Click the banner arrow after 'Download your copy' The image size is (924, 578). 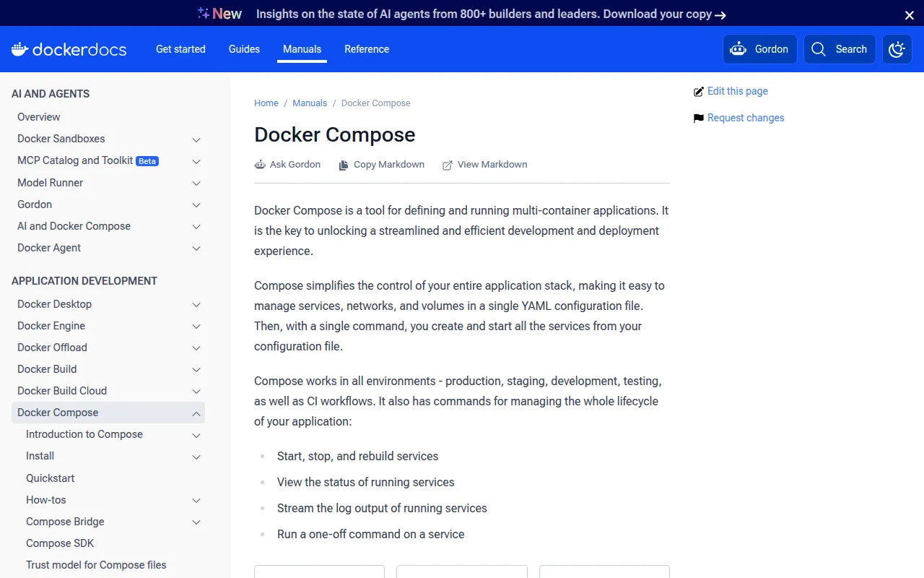720,14
